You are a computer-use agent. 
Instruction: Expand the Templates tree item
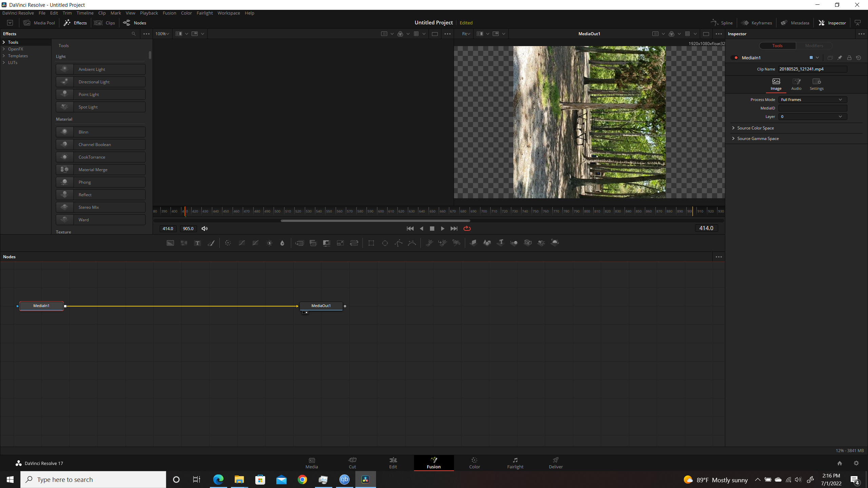[x=4, y=56]
